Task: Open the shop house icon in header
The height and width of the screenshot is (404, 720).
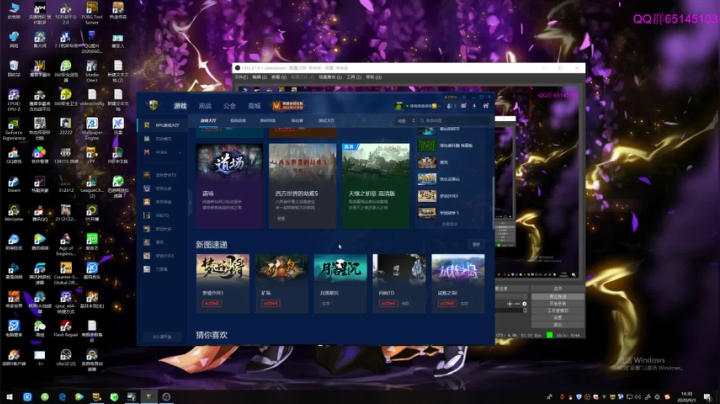Action: pos(486,106)
